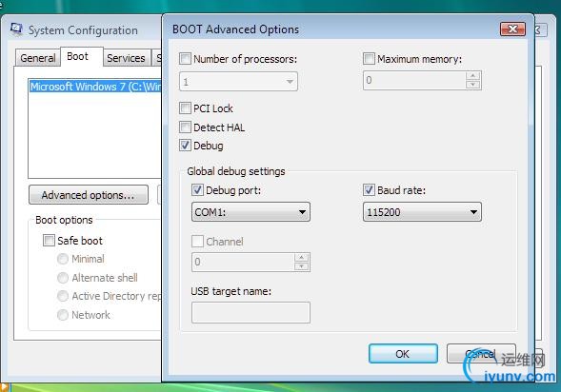Open the COM1 debug port dropdown

[x=250, y=212]
